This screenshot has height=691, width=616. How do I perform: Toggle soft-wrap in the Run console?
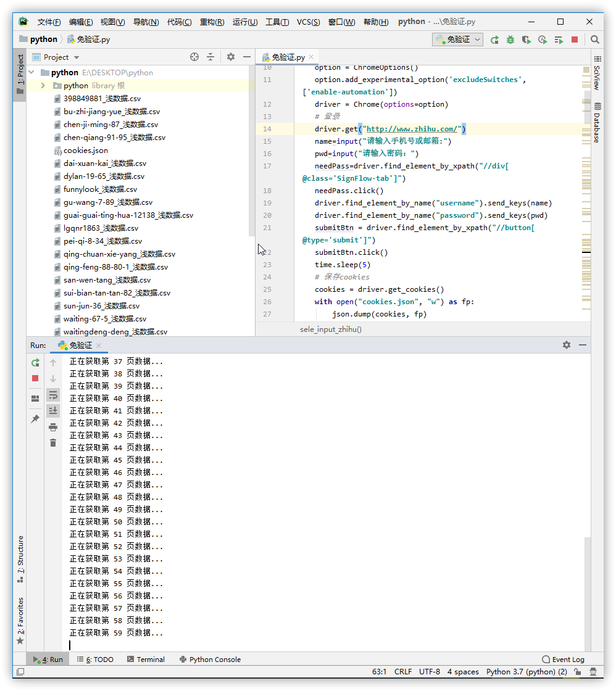(53, 395)
